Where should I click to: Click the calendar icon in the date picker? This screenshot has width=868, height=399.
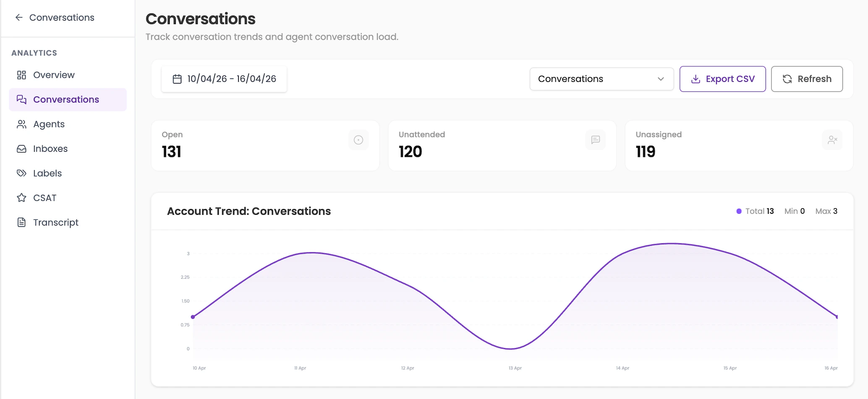click(x=177, y=79)
